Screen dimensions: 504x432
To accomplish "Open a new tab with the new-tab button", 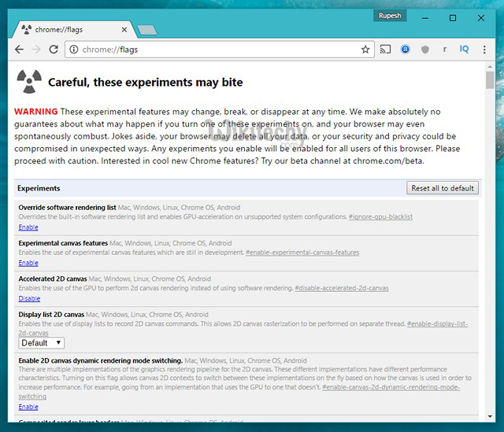I will [x=146, y=30].
